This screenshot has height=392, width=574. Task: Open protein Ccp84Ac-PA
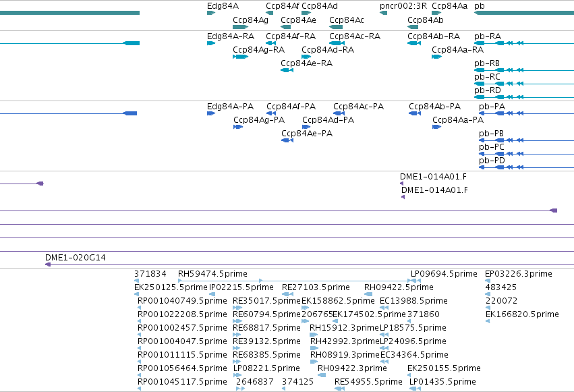click(x=358, y=107)
